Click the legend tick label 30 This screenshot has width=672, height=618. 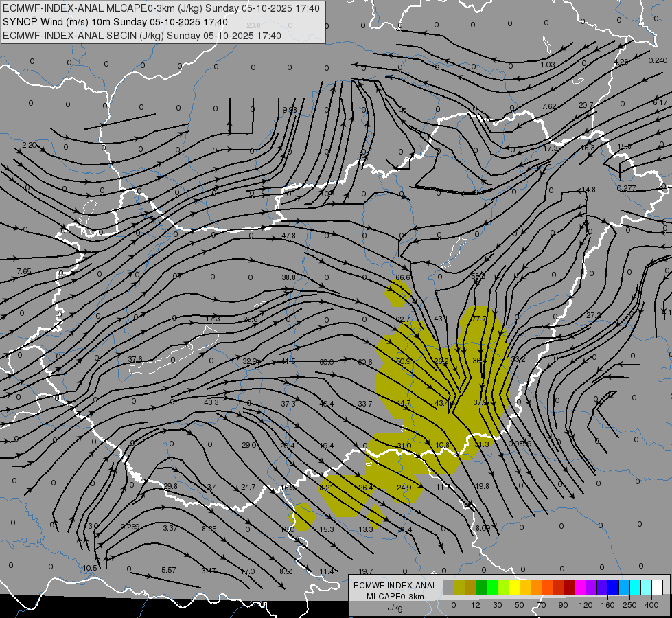(x=497, y=605)
